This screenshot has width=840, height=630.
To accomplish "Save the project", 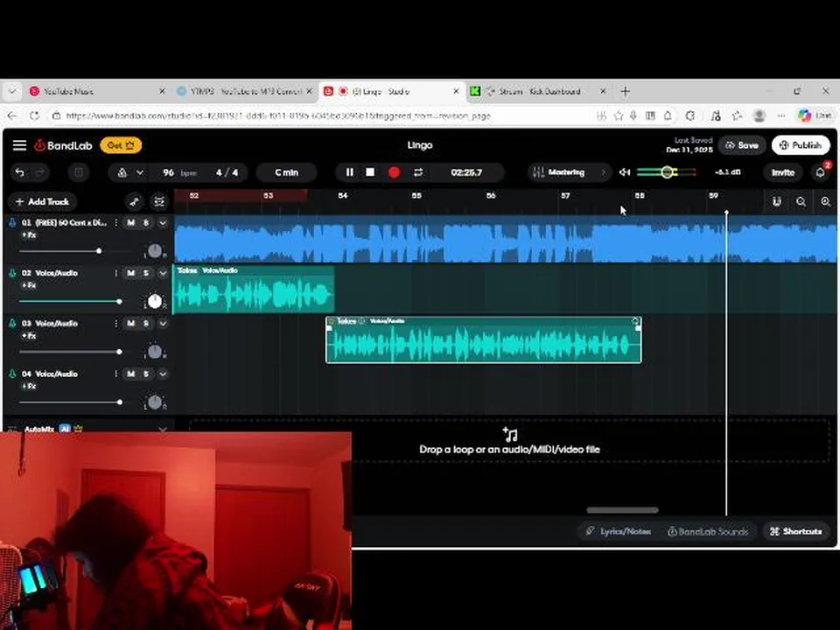I will 742,145.
